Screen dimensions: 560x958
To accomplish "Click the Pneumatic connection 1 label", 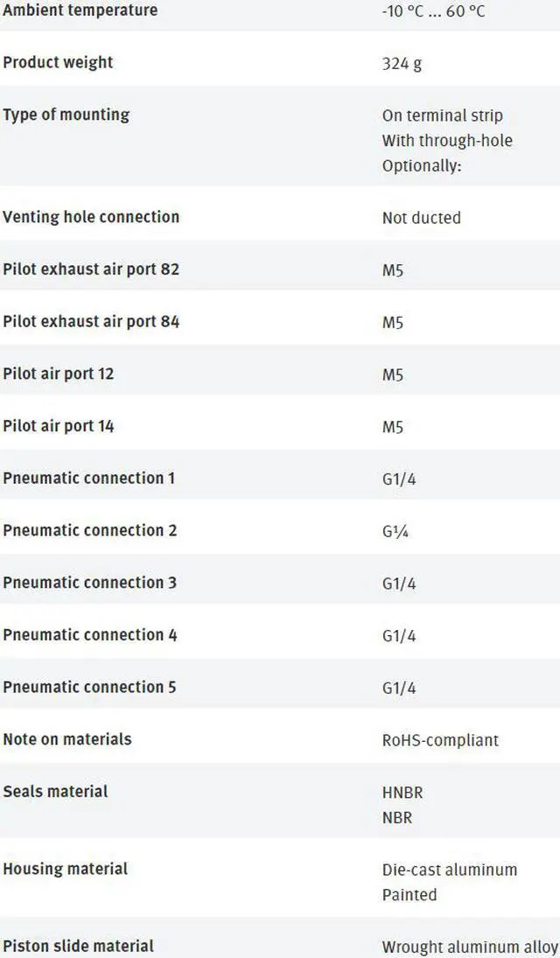I will tap(89, 479).
